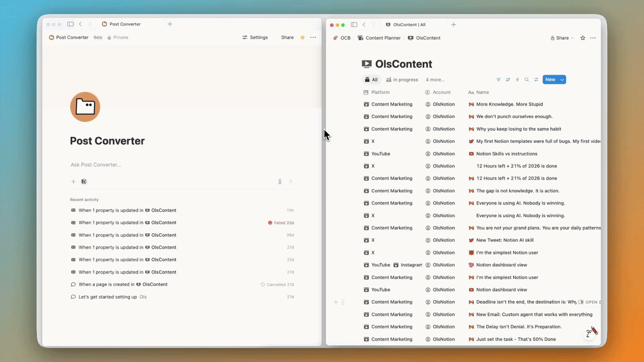
Task: Click the X platform cell of the 'New Tweet' row
Action: 392,240
